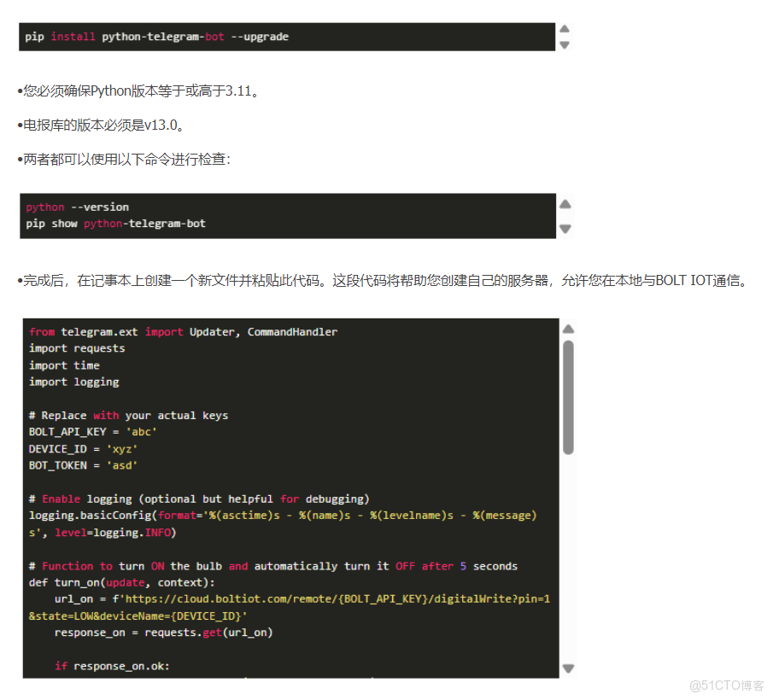The image size is (773, 700).
Task: Click the python --version command text
Action: (x=79, y=207)
